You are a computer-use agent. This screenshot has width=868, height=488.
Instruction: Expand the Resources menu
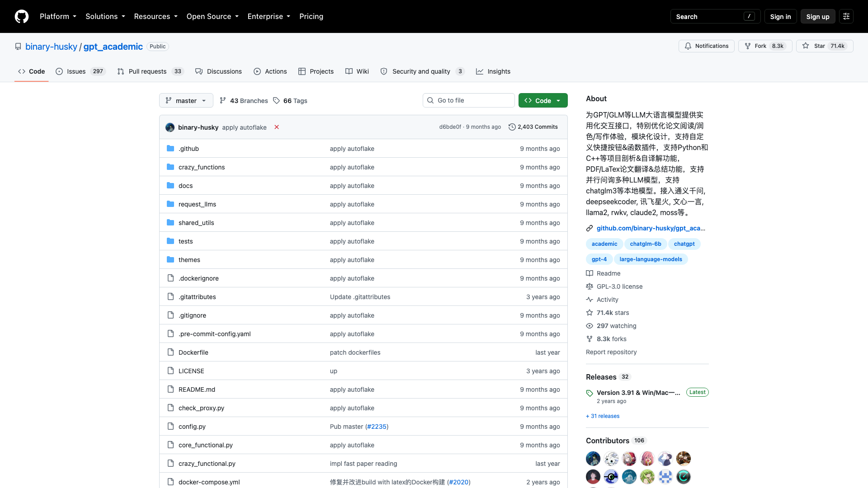pos(156,16)
